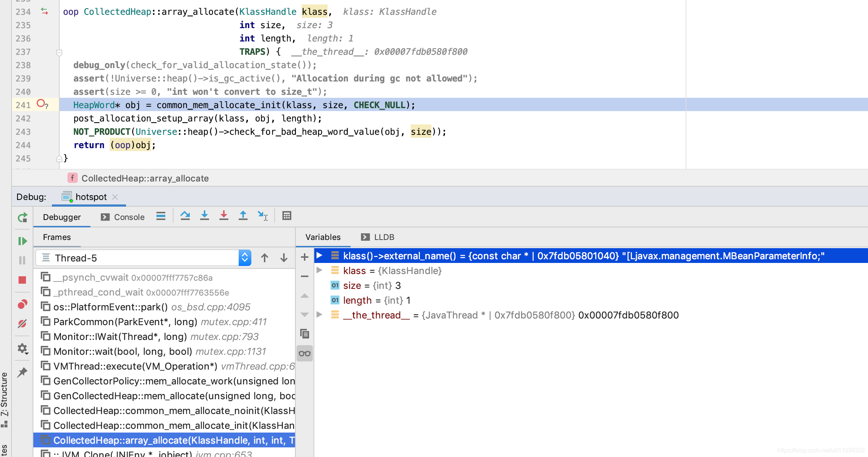The width and height of the screenshot is (868, 457).
Task: Expand the klass KlassHandle variable
Action: 319,270
